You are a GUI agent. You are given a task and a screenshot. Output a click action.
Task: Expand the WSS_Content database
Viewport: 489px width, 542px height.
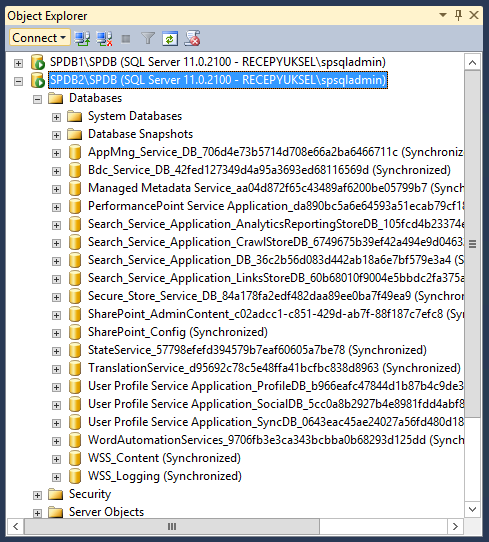[x=56, y=459]
